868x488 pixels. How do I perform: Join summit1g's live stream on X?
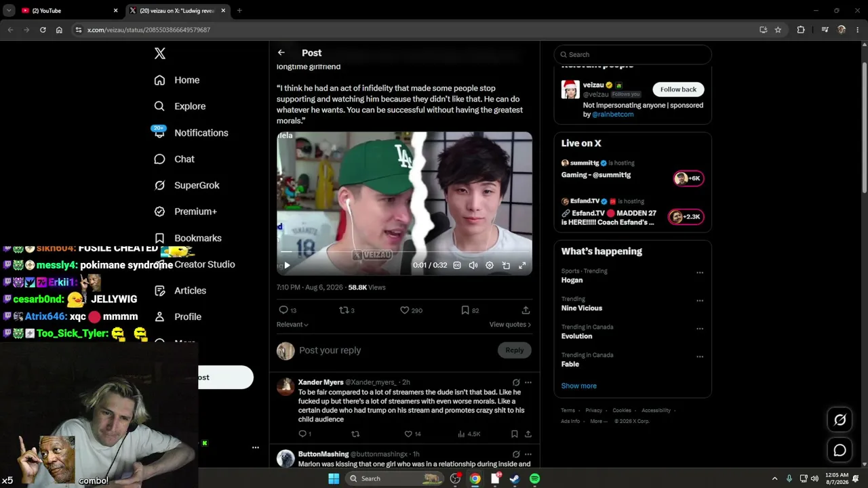click(688, 178)
